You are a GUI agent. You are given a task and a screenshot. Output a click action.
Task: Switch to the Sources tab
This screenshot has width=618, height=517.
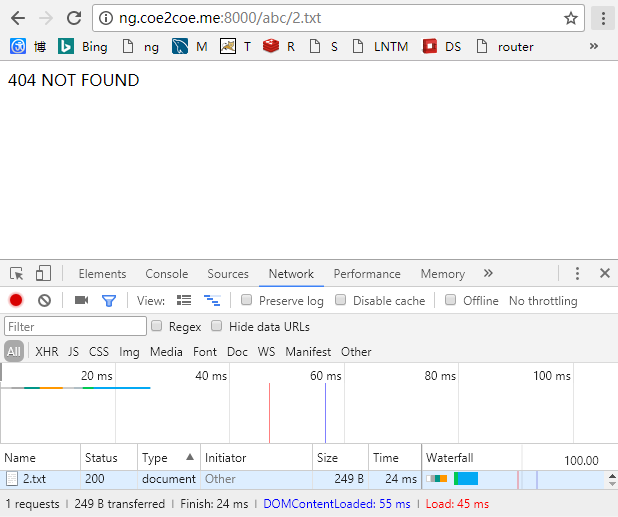(x=228, y=273)
